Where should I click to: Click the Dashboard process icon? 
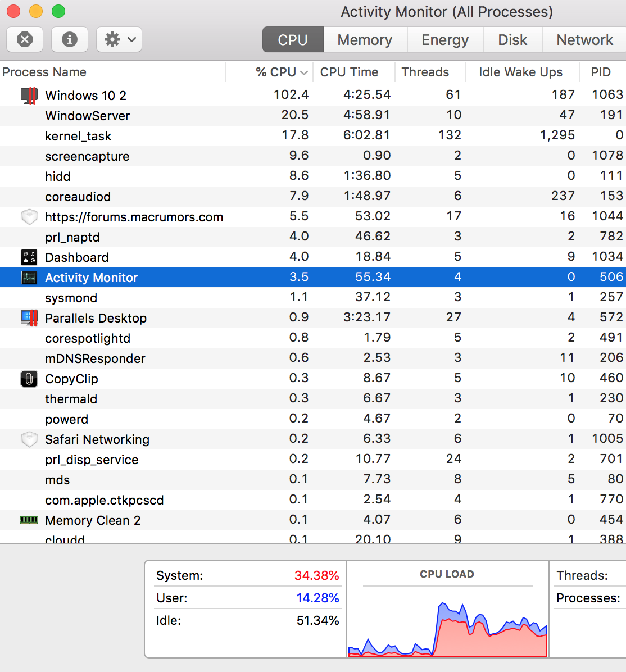click(x=29, y=257)
